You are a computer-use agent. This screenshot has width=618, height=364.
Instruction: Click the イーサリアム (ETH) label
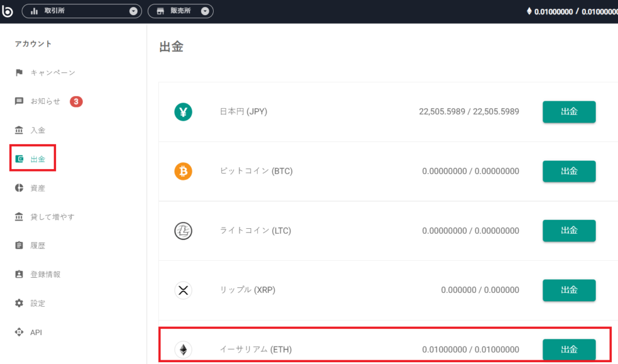[256, 350]
